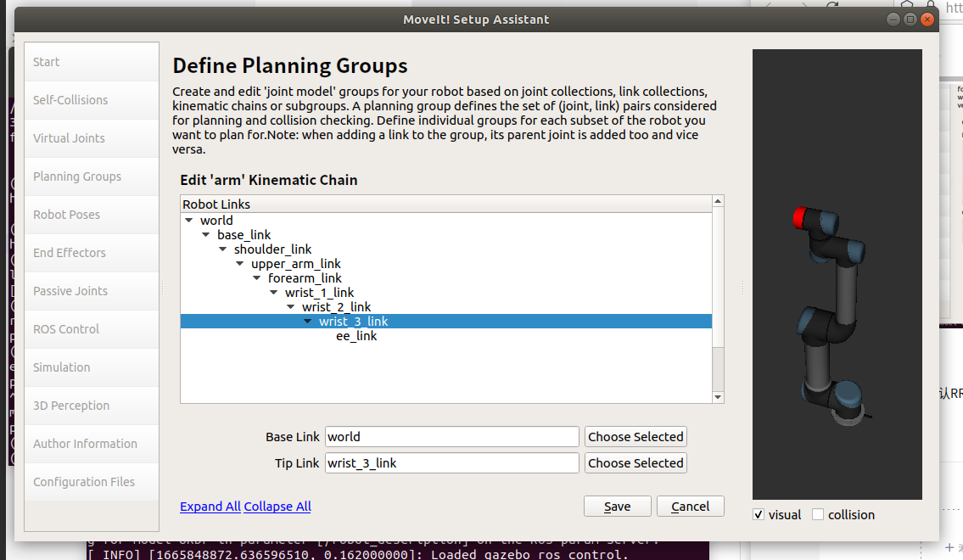Collapse the base_link expander arrow
Screen dimensions: 963x560
point(206,235)
